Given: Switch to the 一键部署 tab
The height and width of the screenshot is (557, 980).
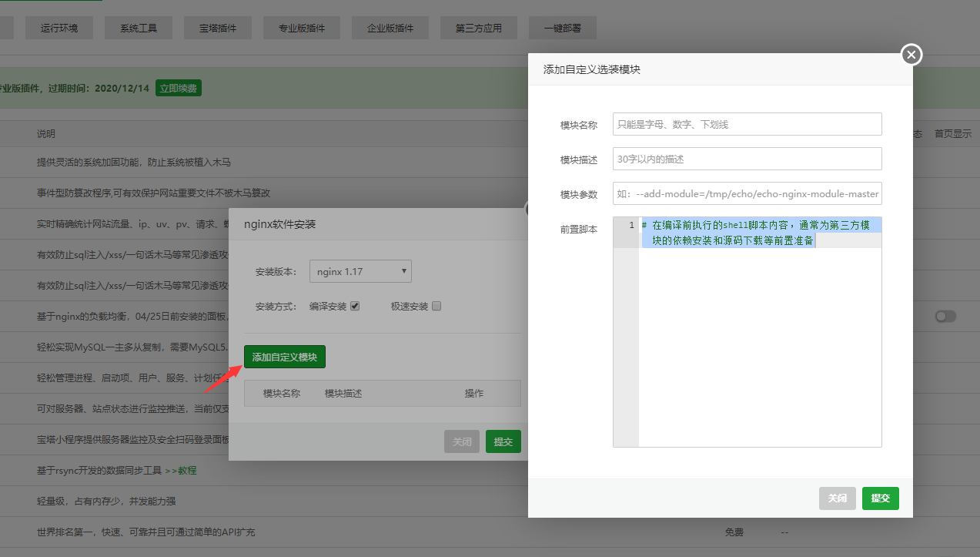Looking at the screenshot, I should click(563, 28).
